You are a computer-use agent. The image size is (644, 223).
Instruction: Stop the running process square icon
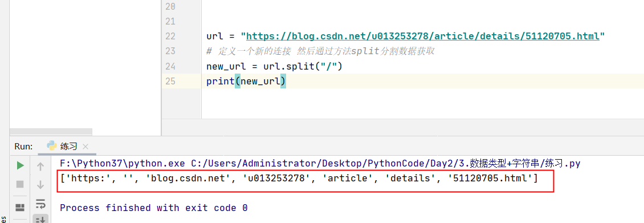(20, 184)
